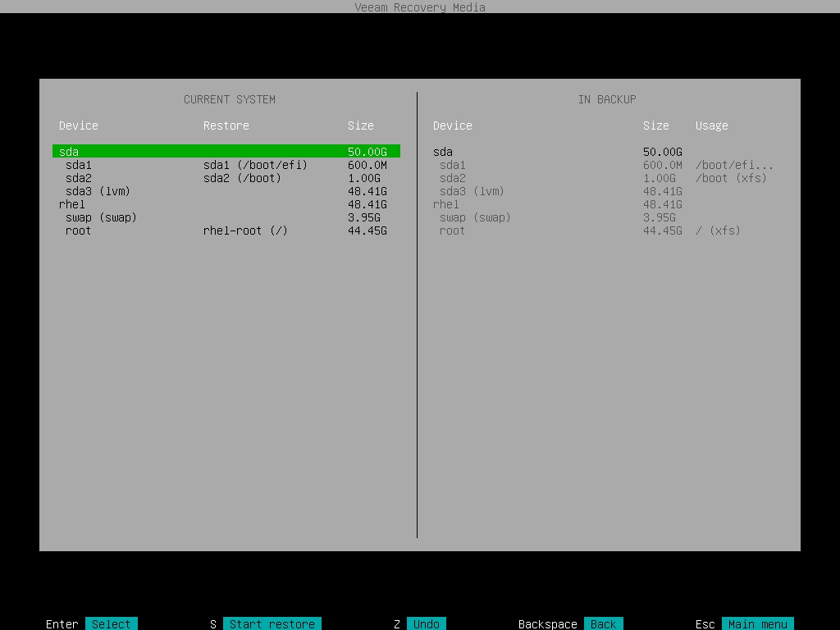
Task: Click the Usage column header in backup
Action: 711,126
